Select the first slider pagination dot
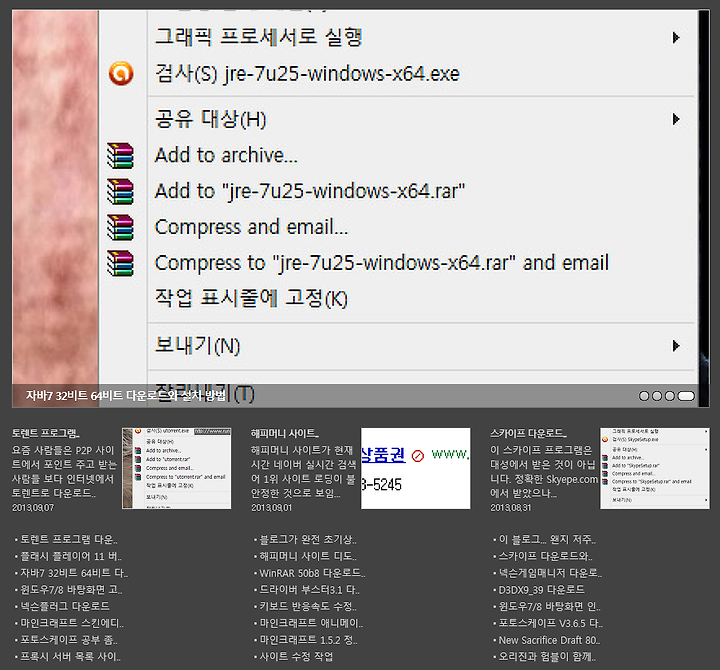This screenshot has width=720, height=670. pos(644,396)
